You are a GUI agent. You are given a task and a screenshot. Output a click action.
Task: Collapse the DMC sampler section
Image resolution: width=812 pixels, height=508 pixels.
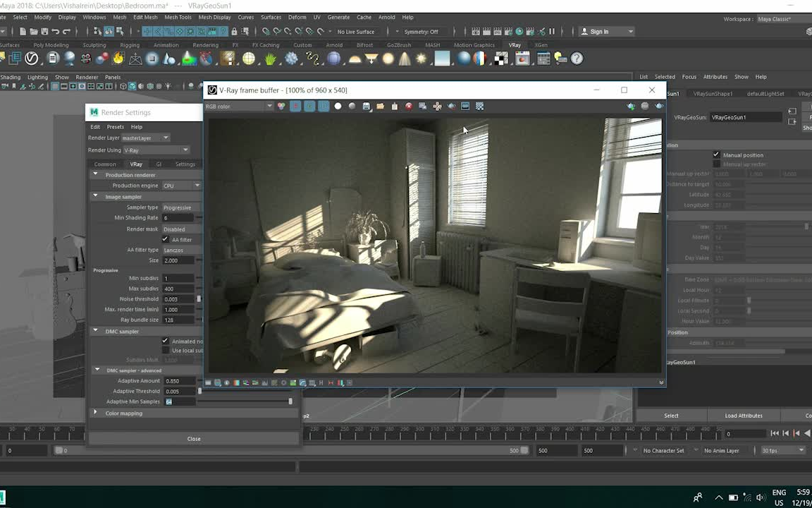pyautogui.click(x=96, y=330)
